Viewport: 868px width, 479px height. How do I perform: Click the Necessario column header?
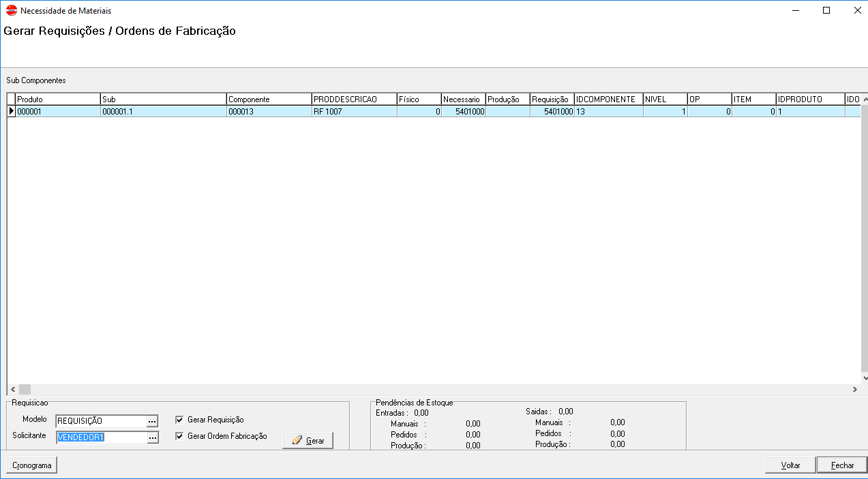pos(463,99)
